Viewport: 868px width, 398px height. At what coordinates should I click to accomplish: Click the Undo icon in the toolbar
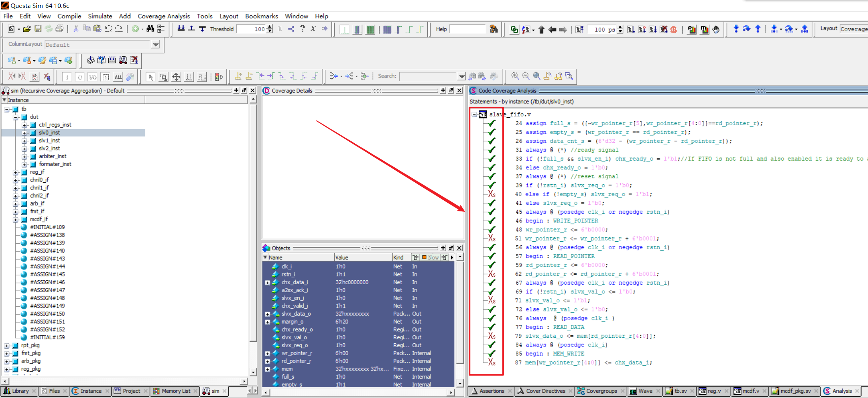[108, 29]
